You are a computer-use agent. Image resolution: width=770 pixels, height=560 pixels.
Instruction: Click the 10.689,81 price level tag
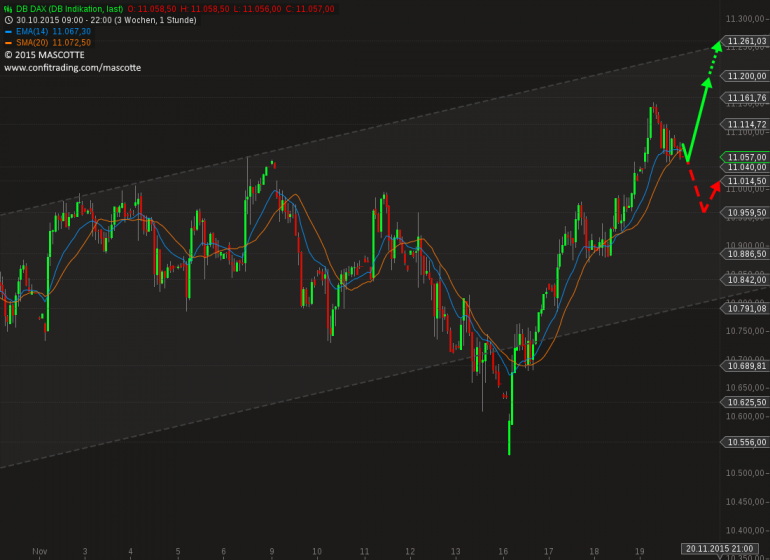point(744,366)
